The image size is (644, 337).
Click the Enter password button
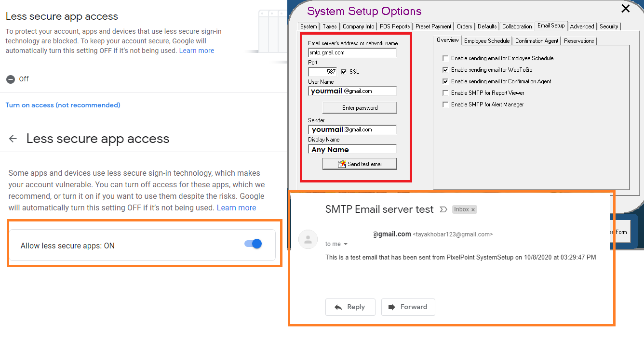tap(360, 107)
